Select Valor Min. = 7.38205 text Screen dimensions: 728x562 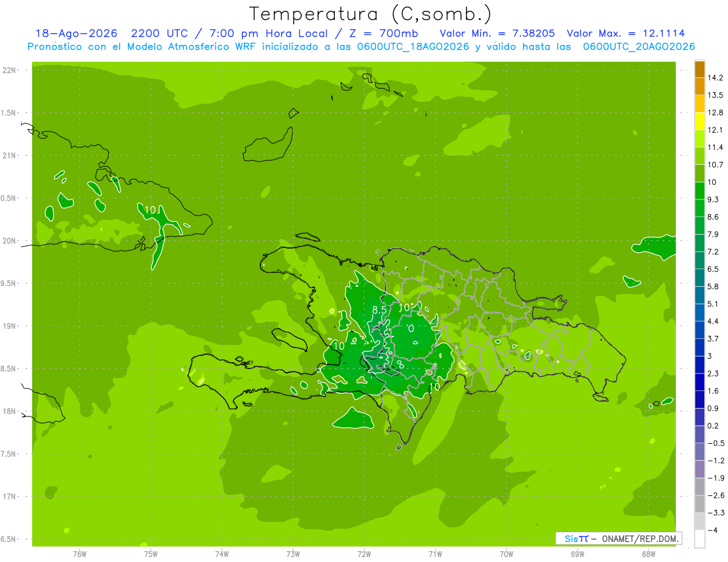coord(497,34)
